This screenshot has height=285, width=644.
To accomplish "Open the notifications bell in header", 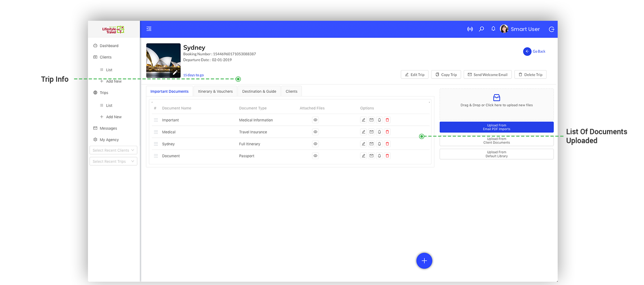I will (x=493, y=29).
